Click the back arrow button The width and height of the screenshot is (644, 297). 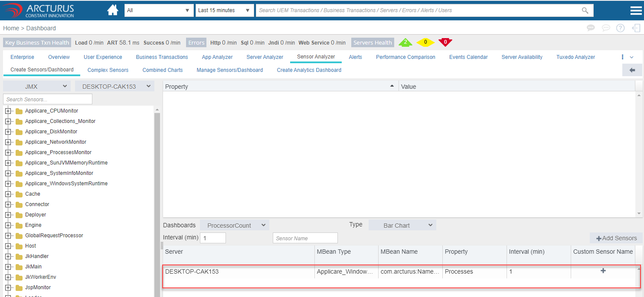(x=632, y=70)
